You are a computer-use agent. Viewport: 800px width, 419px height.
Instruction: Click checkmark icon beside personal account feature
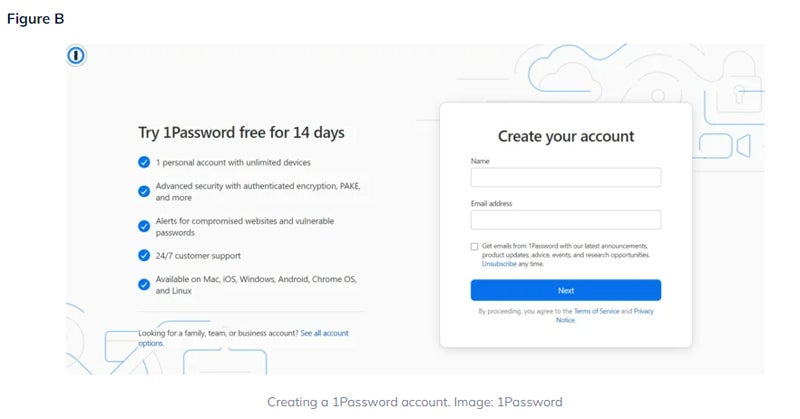tap(144, 162)
